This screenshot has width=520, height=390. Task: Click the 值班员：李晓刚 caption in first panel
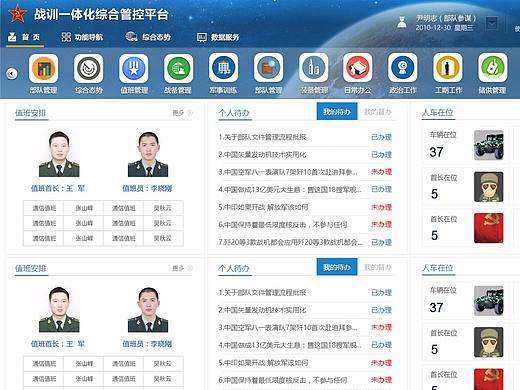tap(147, 188)
